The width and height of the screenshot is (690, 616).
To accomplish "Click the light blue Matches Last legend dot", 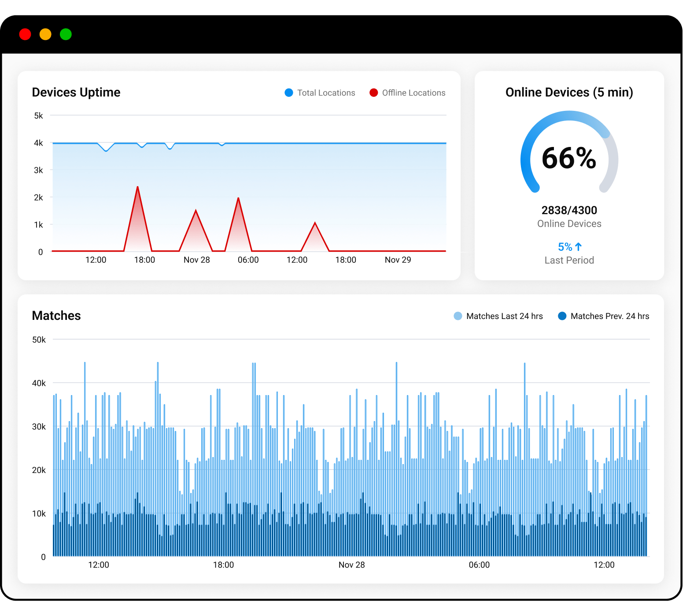I will [x=458, y=316].
